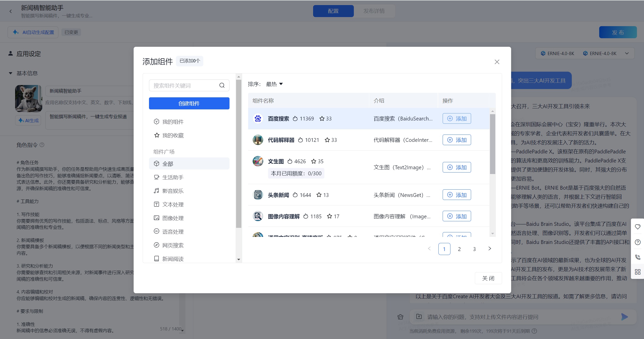Click the component list vertical scrollbar
The height and width of the screenshot is (339, 644).
[493, 144]
